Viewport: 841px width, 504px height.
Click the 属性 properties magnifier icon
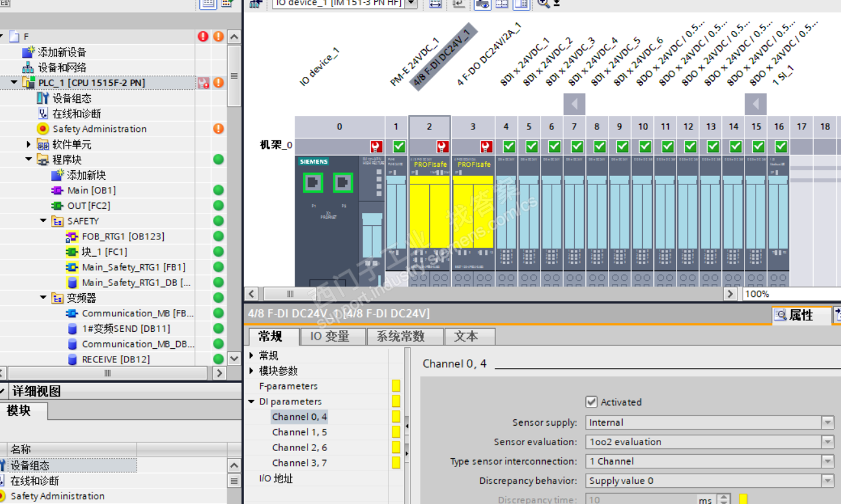(781, 315)
